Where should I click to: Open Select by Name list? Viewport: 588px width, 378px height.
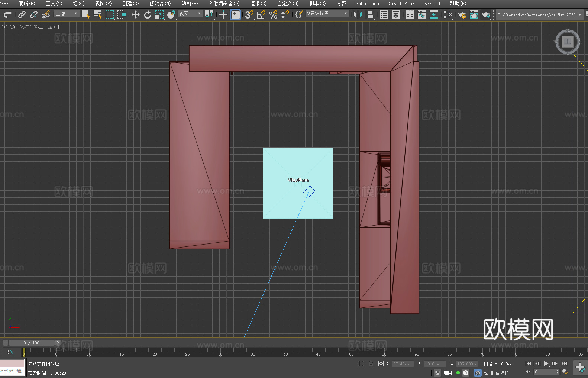point(97,14)
